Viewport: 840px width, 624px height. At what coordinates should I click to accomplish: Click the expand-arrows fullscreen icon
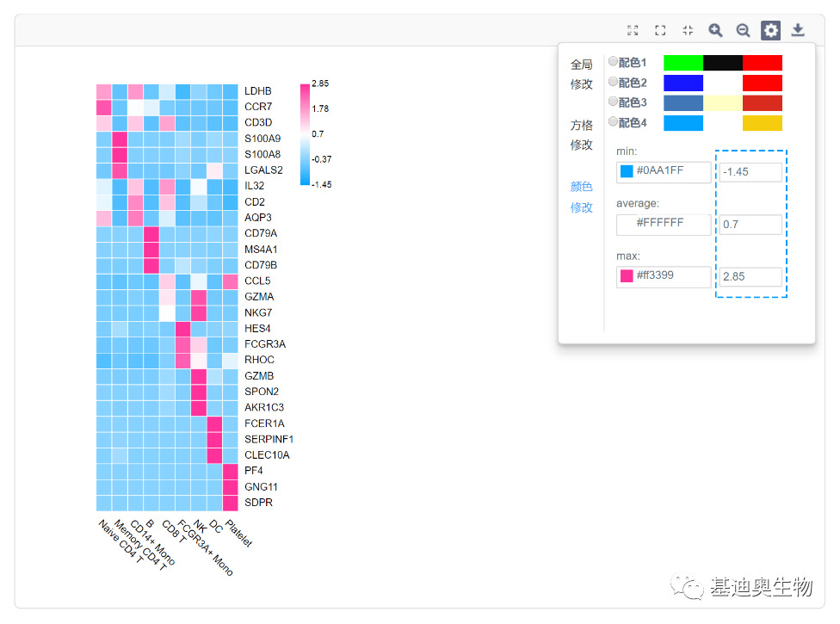coord(633,30)
